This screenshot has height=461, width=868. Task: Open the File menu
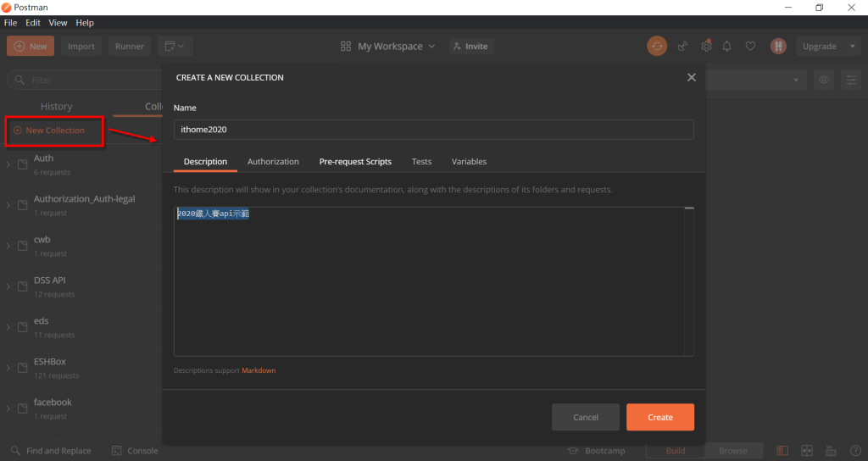click(10, 23)
